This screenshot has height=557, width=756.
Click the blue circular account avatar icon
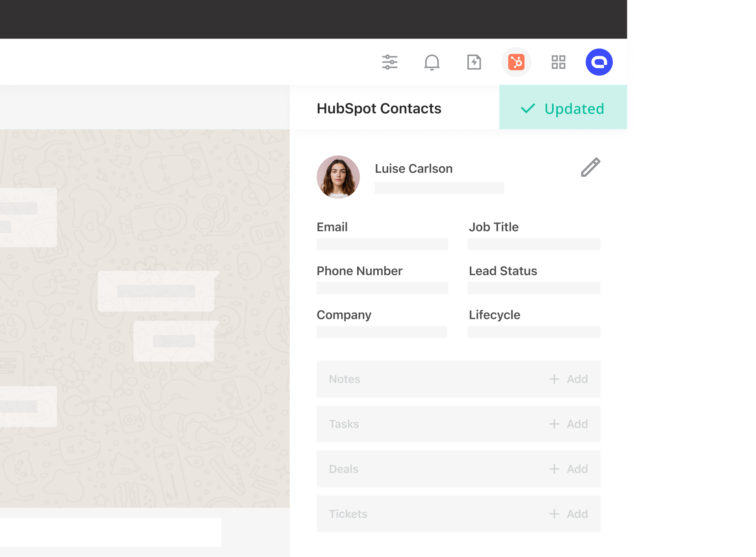pyautogui.click(x=599, y=62)
